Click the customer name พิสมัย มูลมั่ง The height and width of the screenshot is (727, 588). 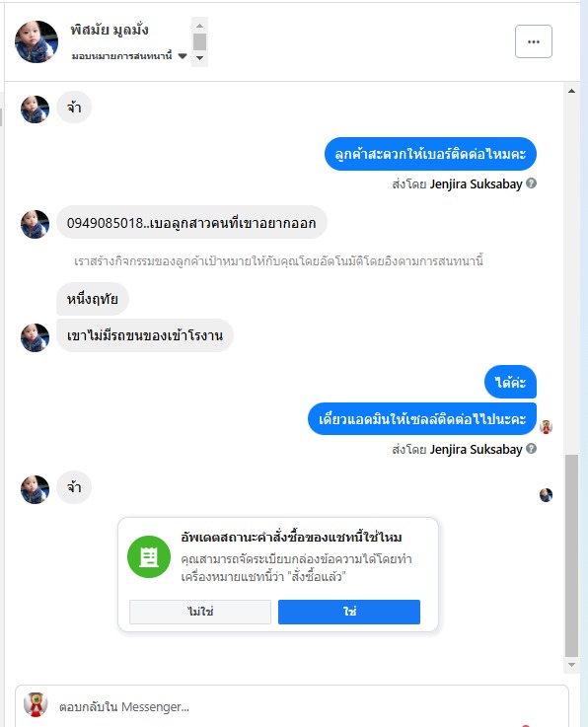[110, 31]
